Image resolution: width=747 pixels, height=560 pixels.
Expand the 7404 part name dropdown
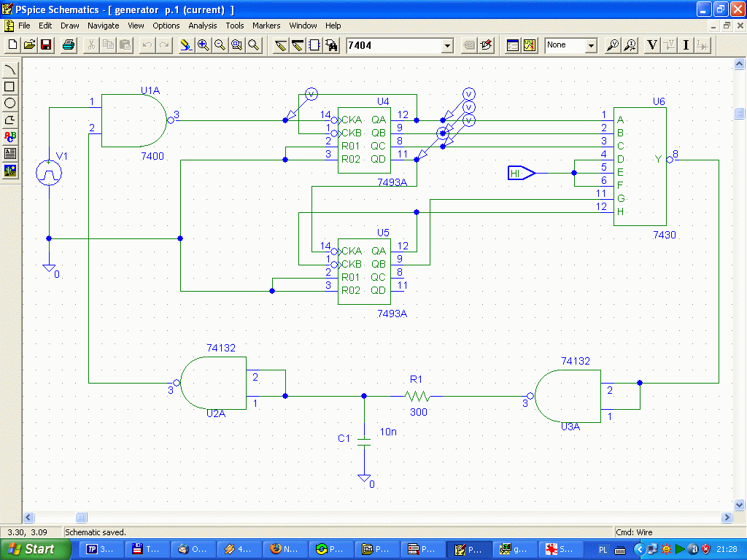[x=447, y=45]
